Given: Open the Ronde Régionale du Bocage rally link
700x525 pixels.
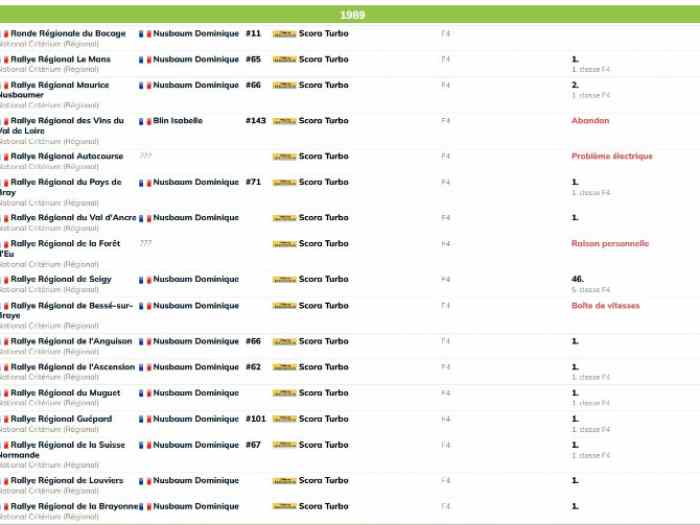Looking at the screenshot, I should click(x=68, y=33).
